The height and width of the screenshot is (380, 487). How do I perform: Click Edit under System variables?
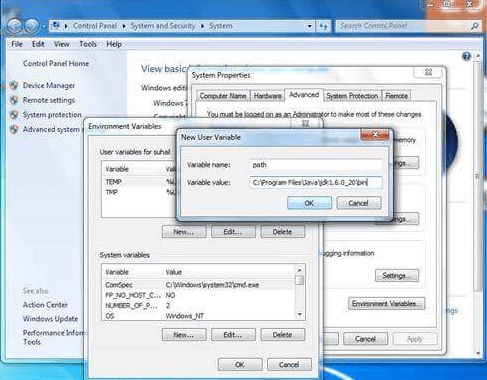[233, 335]
